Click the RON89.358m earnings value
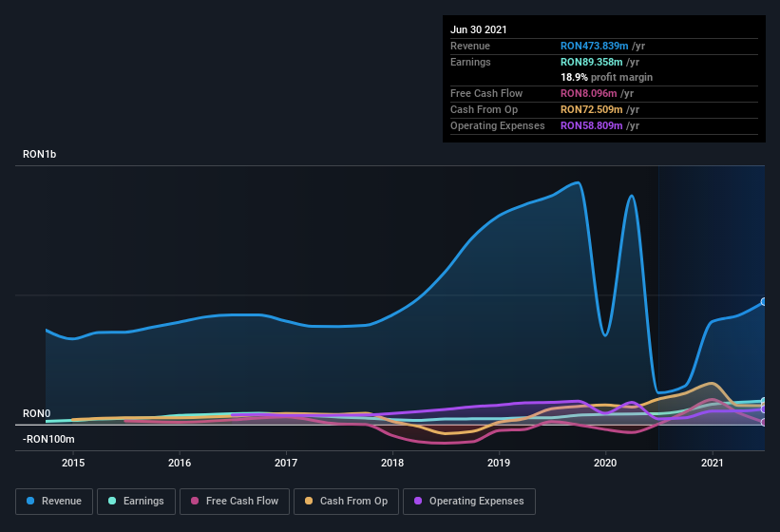Viewport: 780px width, 532px height. 592,62
